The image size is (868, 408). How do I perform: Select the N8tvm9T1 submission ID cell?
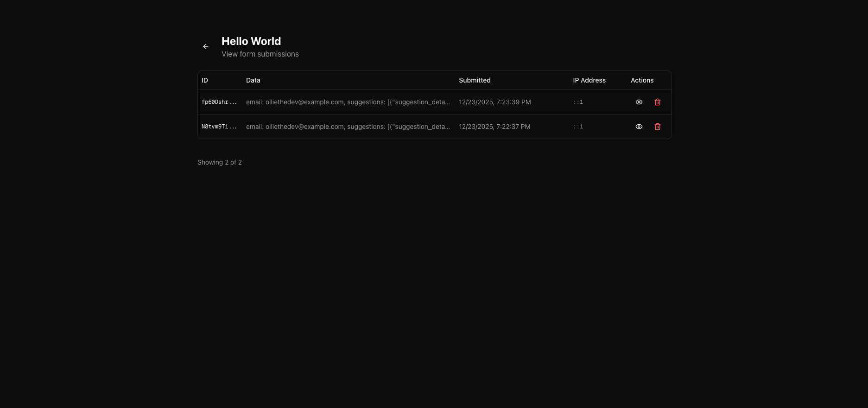[x=219, y=127]
